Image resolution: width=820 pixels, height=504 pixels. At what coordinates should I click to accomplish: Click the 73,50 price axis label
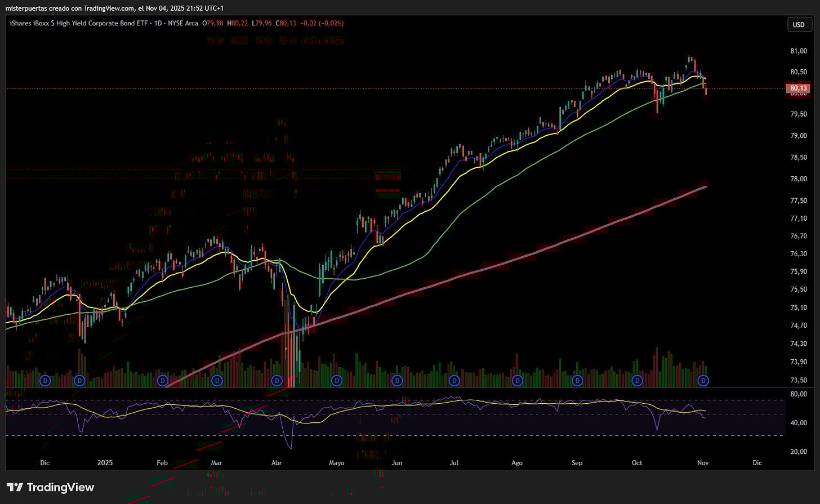tap(798, 380)
